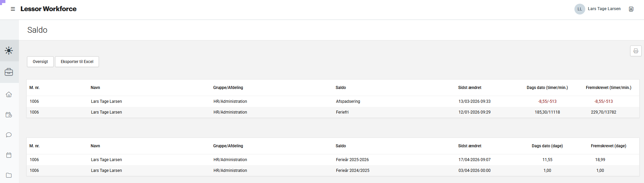Print the Saldo page
The height and width of the screenshot is (183, 644).
click(x=636, y=51)
